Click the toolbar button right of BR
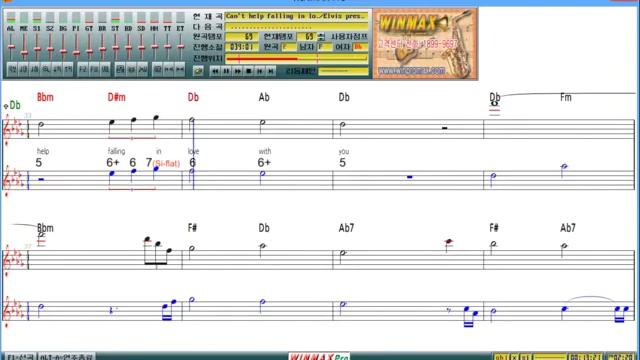Image resolution: width=640 pixels, height=360 pixels. (x=105, y=70)
